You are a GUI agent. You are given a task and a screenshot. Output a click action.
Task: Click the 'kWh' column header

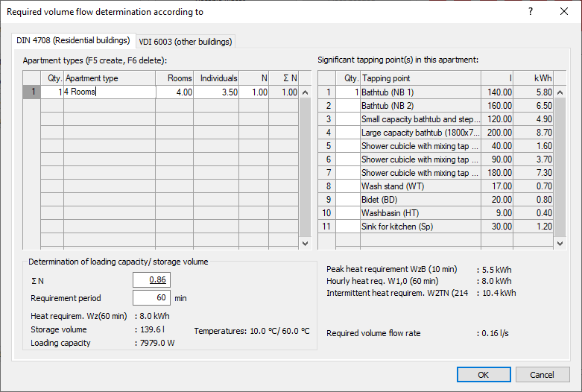click(533, 78)
